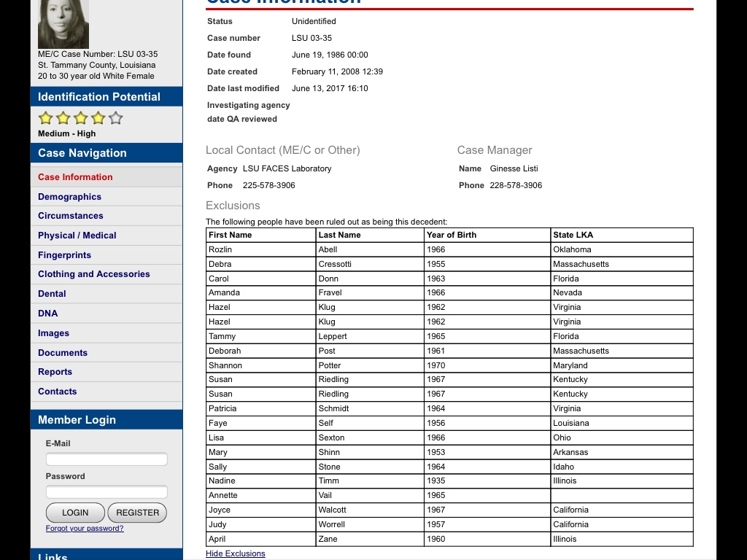This screenshot has height=560, width=747.
Task: Focus the Password input field
Action: [107, 492]
